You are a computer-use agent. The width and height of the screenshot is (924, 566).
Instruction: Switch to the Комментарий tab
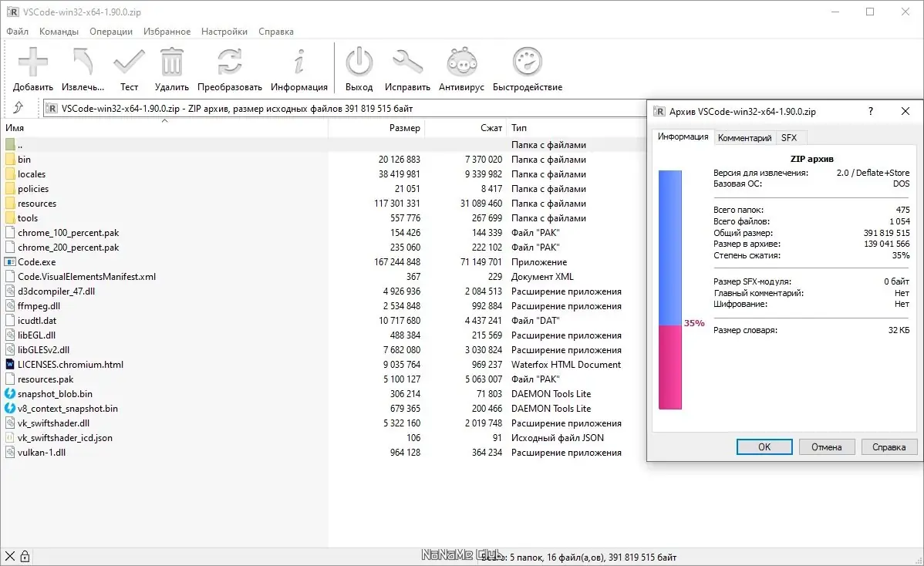[x=744, y=137]
